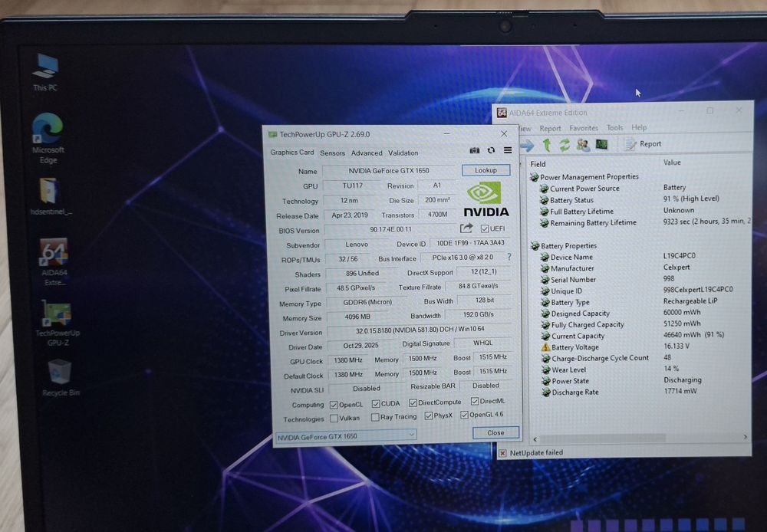Screen dimensions: 767x532
Task: Select the Current Power Source row
Action: [x=614, y=189]
